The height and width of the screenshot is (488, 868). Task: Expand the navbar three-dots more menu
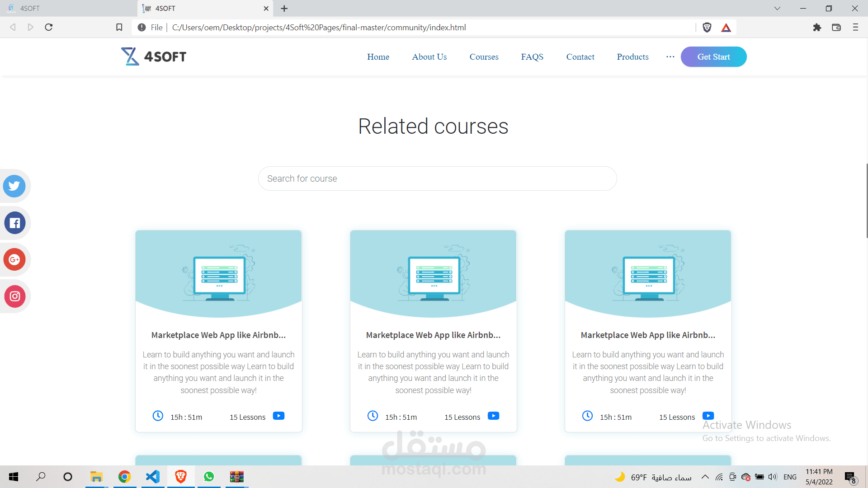coord(670,57)
